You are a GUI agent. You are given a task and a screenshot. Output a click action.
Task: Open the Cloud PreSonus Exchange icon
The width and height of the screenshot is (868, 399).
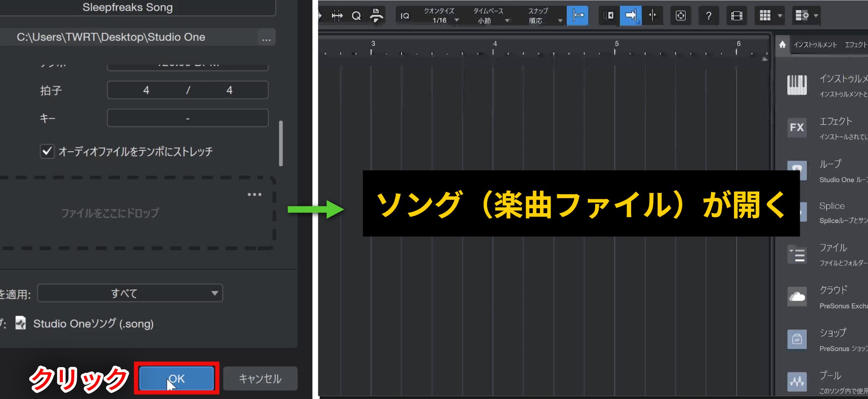[x=796, y=296]
